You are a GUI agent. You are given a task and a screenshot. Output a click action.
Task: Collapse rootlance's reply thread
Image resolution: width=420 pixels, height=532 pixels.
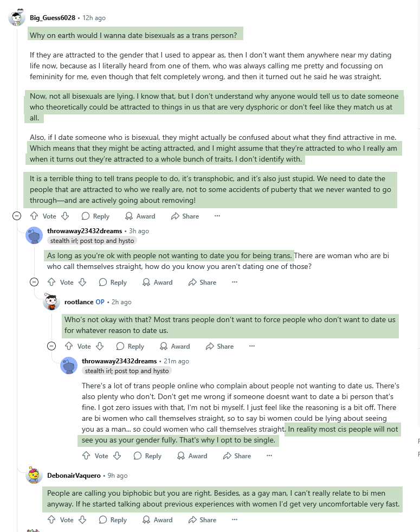pyautogui.click(x=51, y=346)
